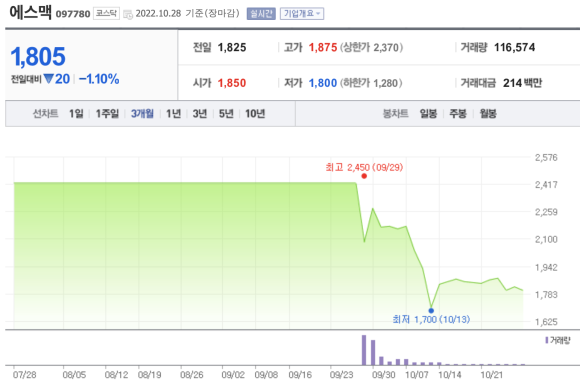Click the blue 최저 1,700 point marker
Viewport: 580px width, 392px height.
coord(431,311)
